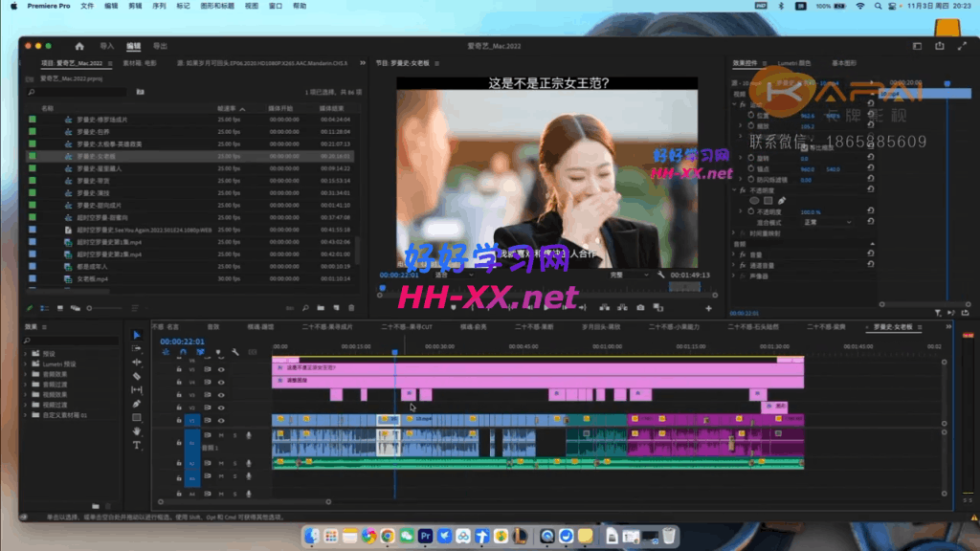Toggle the 位置 animation stopwatch
Screen dimensions: 980x551
pyautogui.click(x=751, y=116)
